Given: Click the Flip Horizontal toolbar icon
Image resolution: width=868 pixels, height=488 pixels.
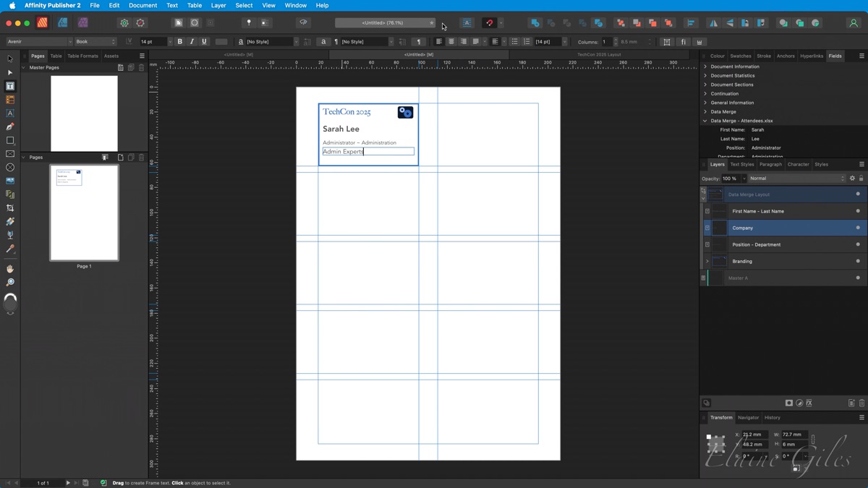Looking at the screenshot, I should [713, 23].
